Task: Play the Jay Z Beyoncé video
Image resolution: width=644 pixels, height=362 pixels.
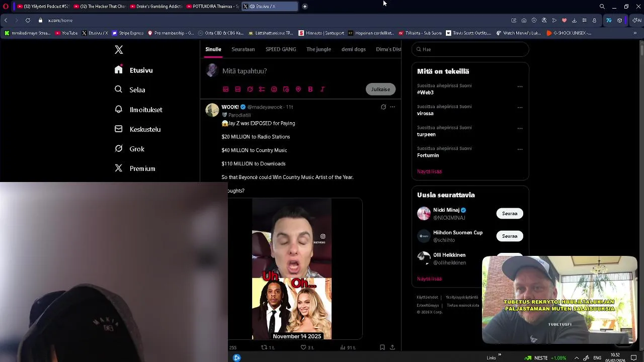Action: click(292, 268)
